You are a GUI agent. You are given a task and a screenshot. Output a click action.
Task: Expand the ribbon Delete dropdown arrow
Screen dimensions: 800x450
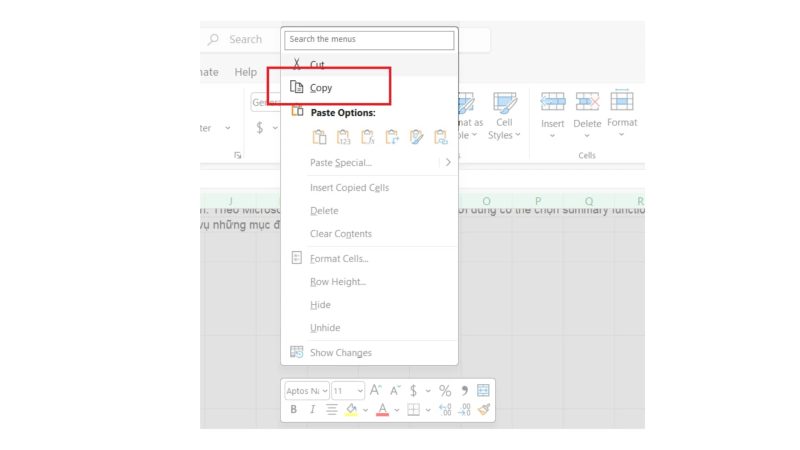587,136
